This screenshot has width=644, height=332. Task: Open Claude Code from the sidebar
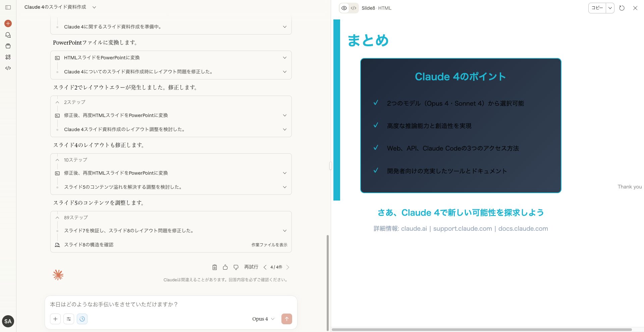coord(8,68)
